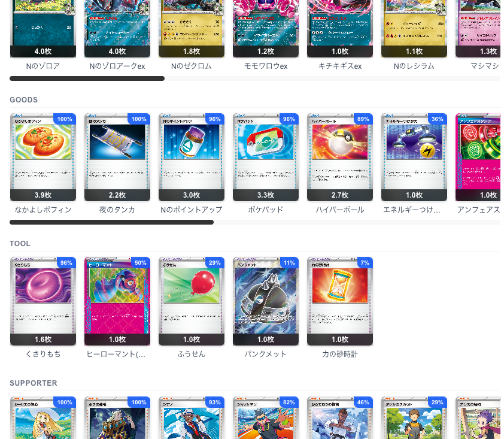504x439 pixels.
Task: Click the 7% badge on 力の砂時計
Action: click(365, 263)
